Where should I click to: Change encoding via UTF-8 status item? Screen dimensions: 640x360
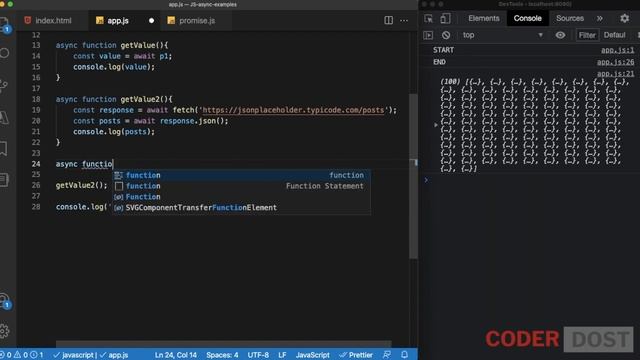click(258, 355)
